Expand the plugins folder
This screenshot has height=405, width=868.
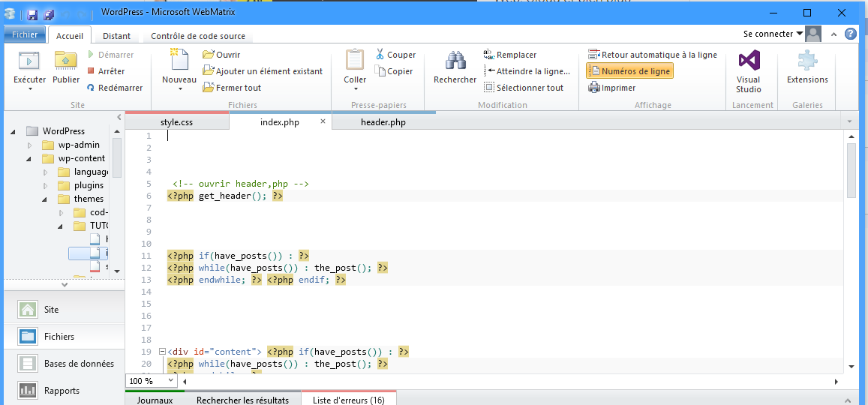click(46, 185)
